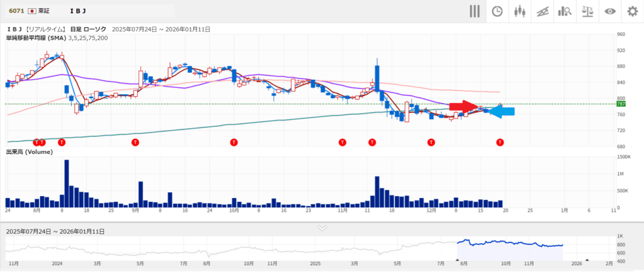Screen dimensions: 644x272
Task: Toggle the eye display visibility icon
Action: coord(609,11)
